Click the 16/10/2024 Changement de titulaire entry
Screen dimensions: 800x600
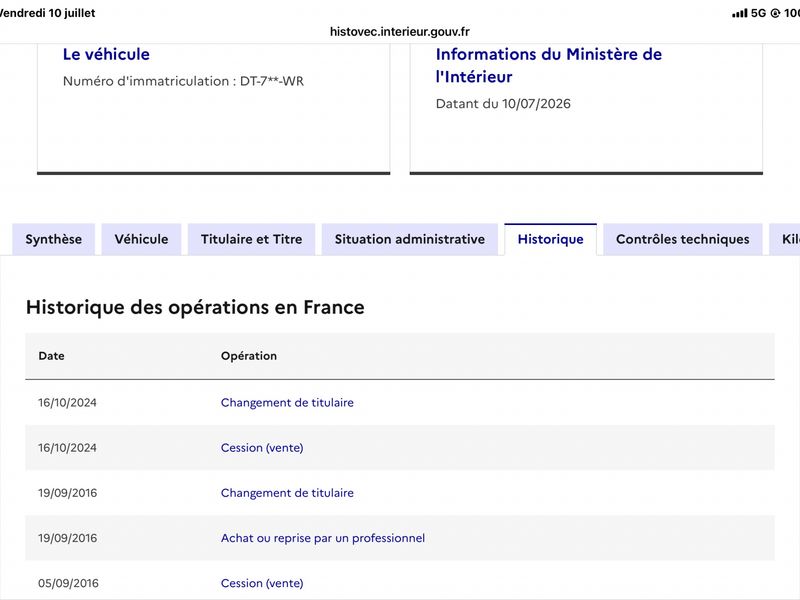[287, 403]
